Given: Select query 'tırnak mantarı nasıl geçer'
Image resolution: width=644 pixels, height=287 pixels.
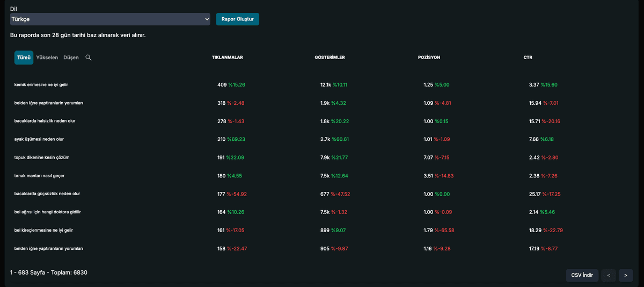Looking at the screenshot, I should [40, 176].
